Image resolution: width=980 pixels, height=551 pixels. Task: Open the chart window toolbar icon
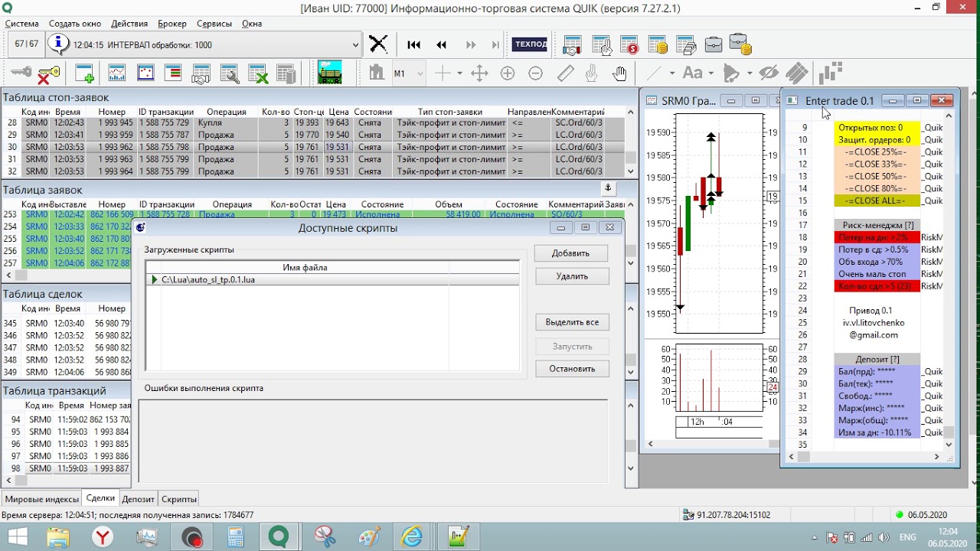point(117,73)
